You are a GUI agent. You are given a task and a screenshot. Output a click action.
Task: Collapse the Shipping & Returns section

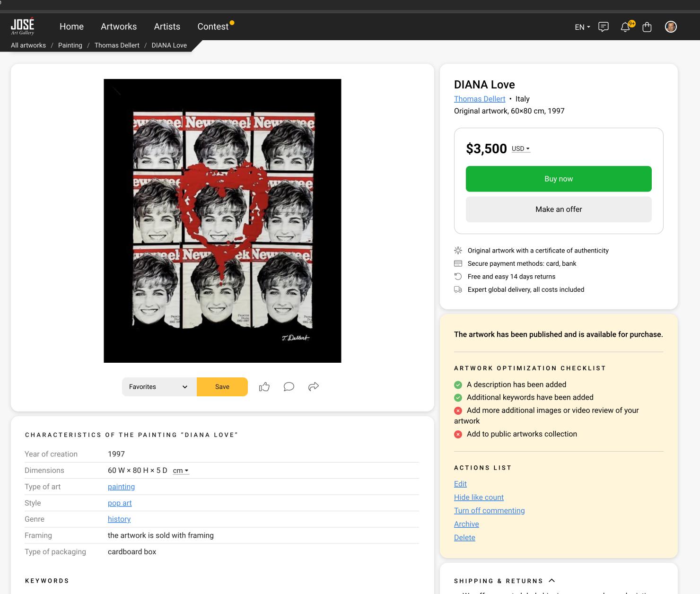[551, 580]
